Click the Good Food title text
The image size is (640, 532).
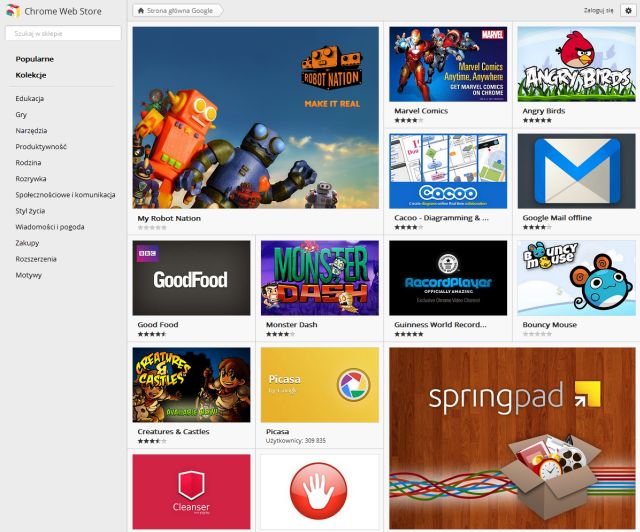158,325
